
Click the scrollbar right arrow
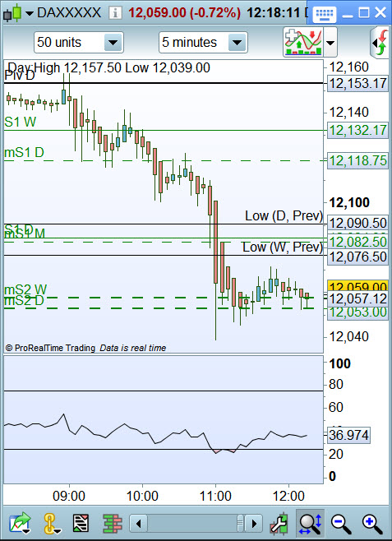click(x=254, y=524)
